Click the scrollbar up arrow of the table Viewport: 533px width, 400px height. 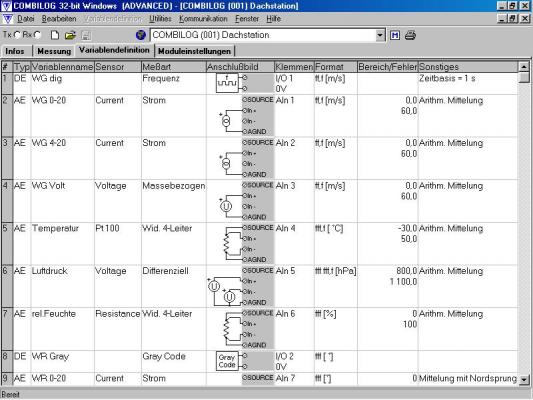click(x=524, y=67)
